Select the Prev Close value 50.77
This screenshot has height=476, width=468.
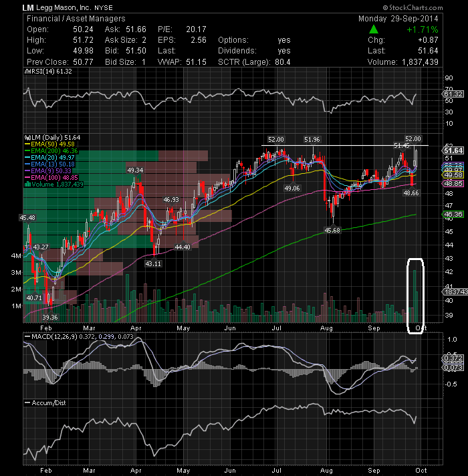pyautogui.click(x=83, y=62)
